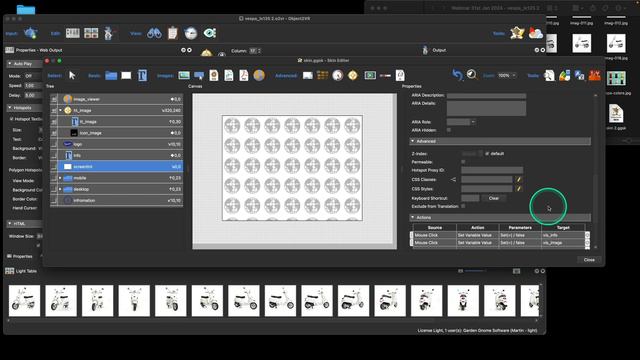
Task: Toggle the Z-Index default checkbox
Action: point(487,153)
